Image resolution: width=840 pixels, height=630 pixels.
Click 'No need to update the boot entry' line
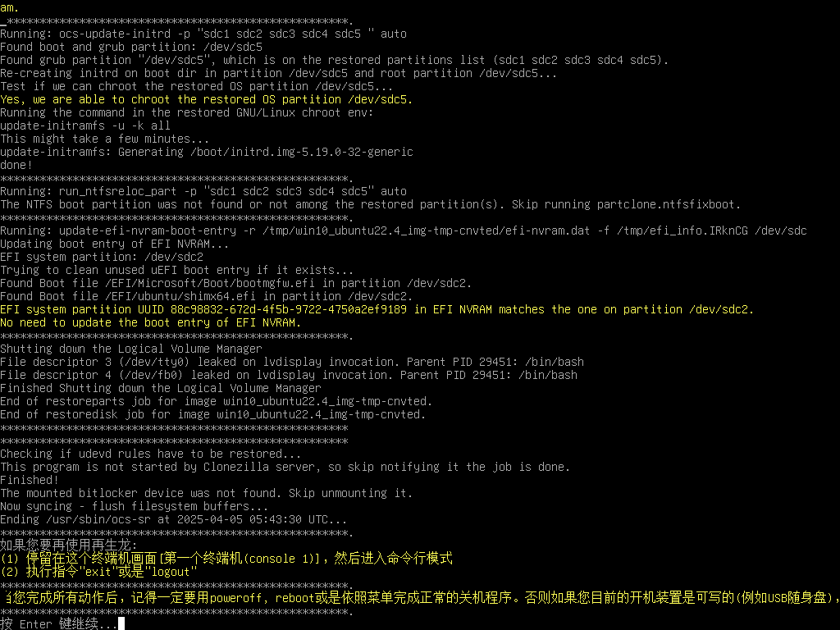click(151, 322)
